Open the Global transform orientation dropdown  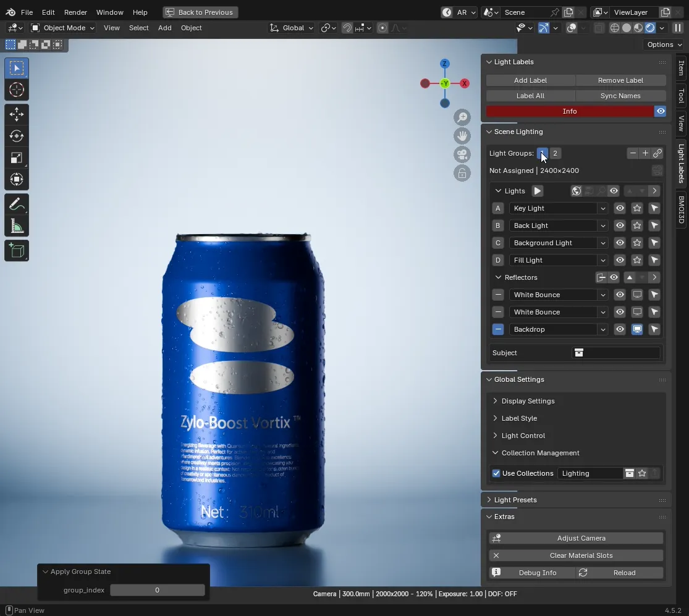291,28
